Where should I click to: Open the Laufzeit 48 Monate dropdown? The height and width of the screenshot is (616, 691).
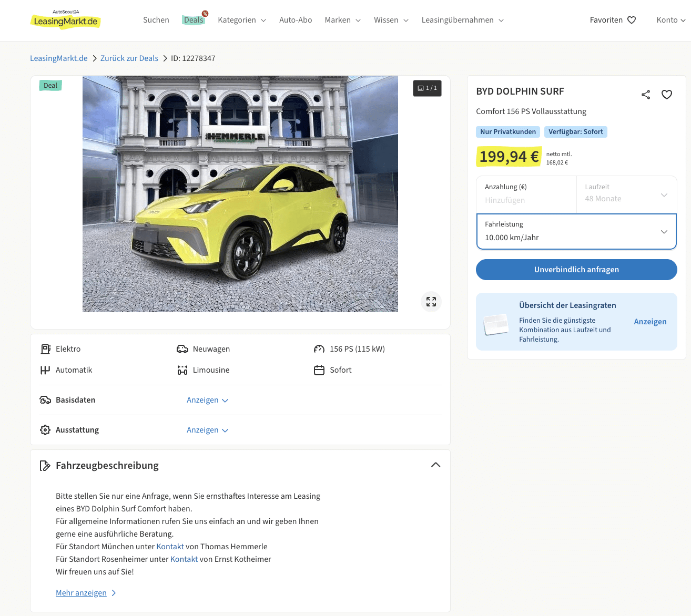coord(626,194)
